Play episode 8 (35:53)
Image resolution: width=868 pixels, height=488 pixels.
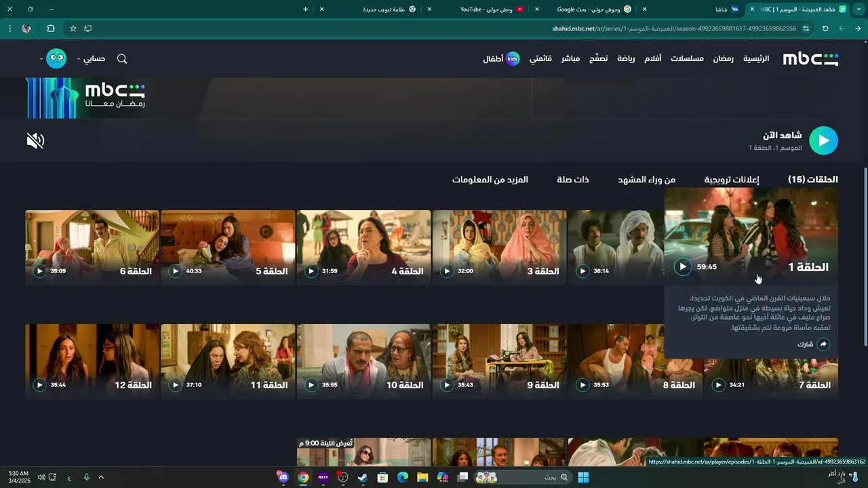pyautogui.click(x=583, y=385)
